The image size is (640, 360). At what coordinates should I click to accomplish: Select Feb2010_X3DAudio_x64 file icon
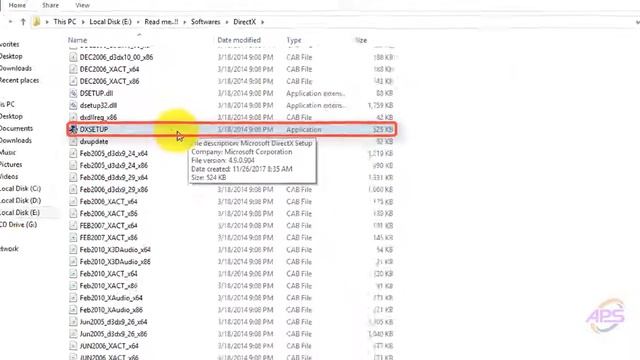(73, 250)
